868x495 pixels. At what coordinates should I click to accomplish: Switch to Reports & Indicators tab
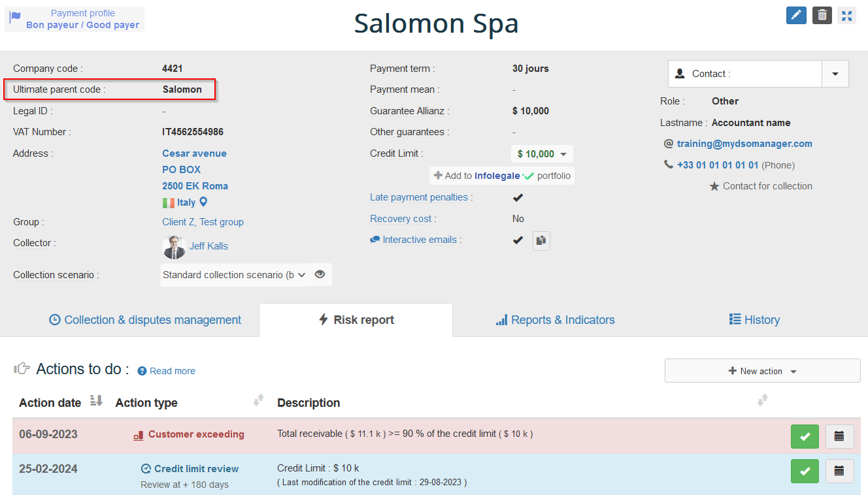555,320
